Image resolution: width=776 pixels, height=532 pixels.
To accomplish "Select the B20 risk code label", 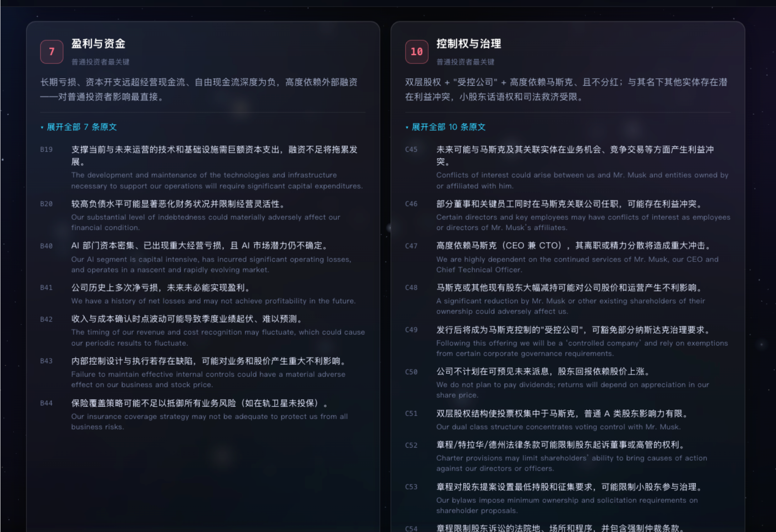I will [46, 204].
